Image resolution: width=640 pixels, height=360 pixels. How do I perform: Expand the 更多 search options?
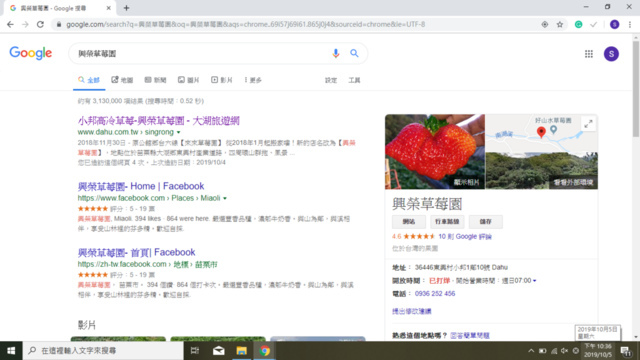pyautogui.click(x=253, y=80)
